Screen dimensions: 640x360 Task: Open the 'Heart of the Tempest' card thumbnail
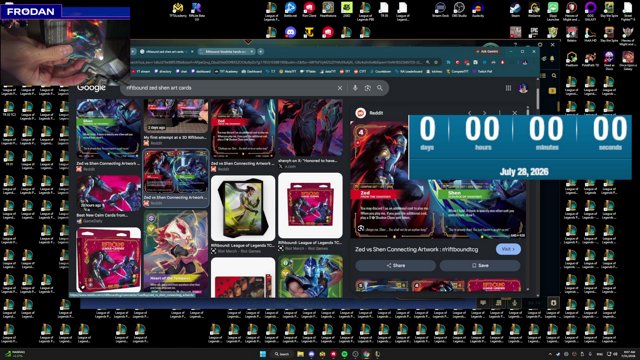coord(176,253)
